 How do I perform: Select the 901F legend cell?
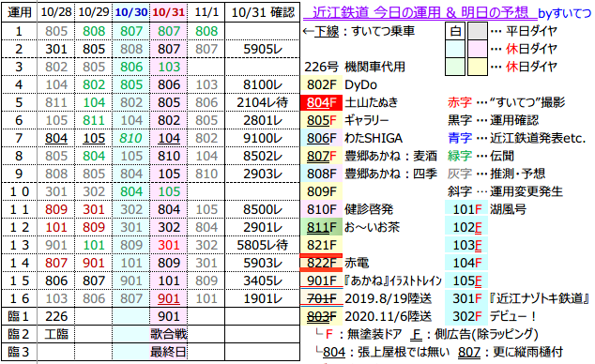point(321,281)
